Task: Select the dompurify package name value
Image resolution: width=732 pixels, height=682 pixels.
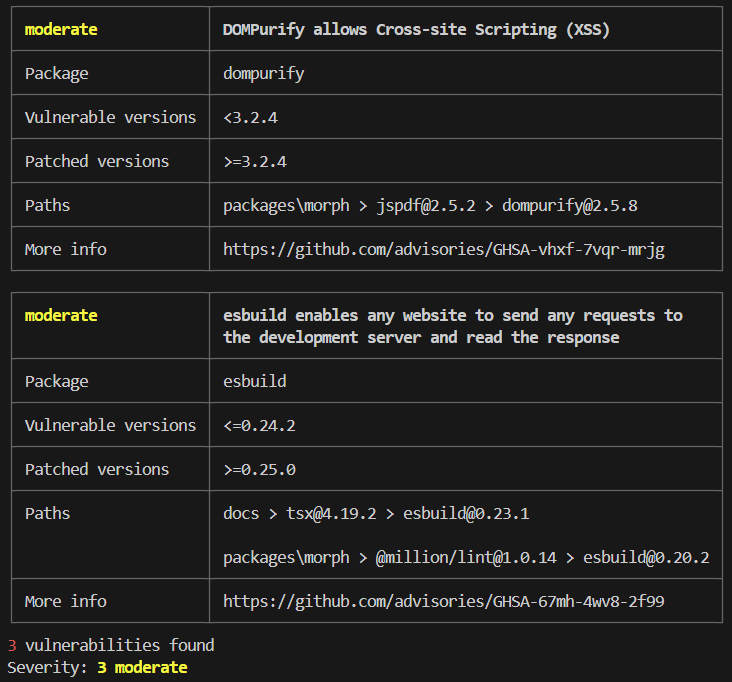Action: [x=263, y=73]
